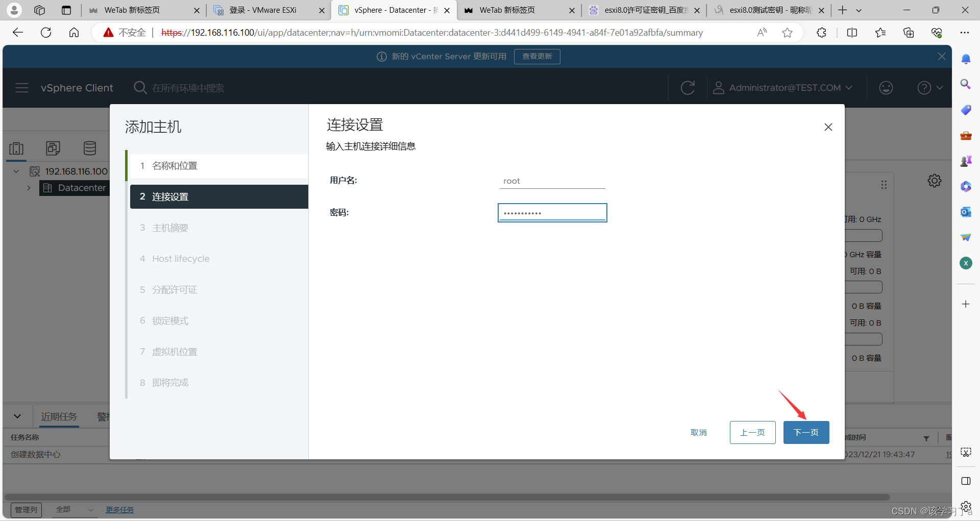Screen dimensions: 980x521
Task: Toggle browser split screen icon
Action: (x=852, y=33)
